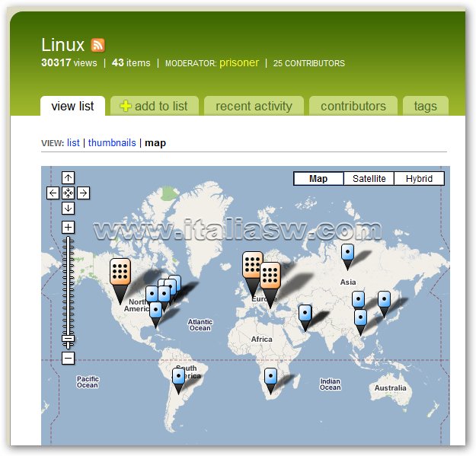The width and height of the screenshot is (476, 456).
Task: Pan the map down with the arrow
Action: tap(68, 209)
